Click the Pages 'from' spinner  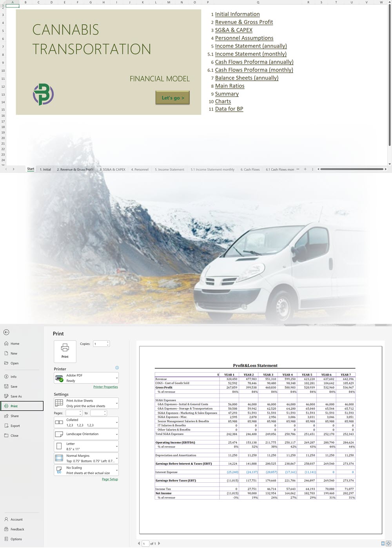[80, 413]
